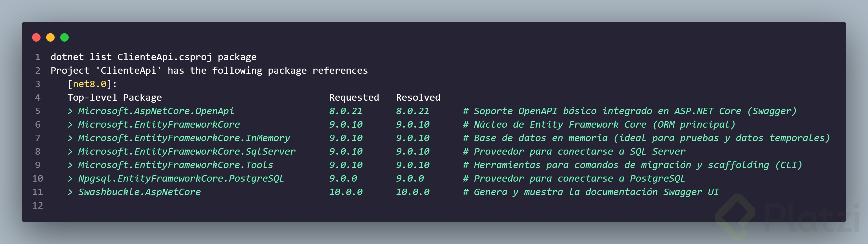Select the Microsoft.EntityFrameworkCore.Tools package name
Image resolution: width=868 pixels, height=244 pixels.
(176, 165)
